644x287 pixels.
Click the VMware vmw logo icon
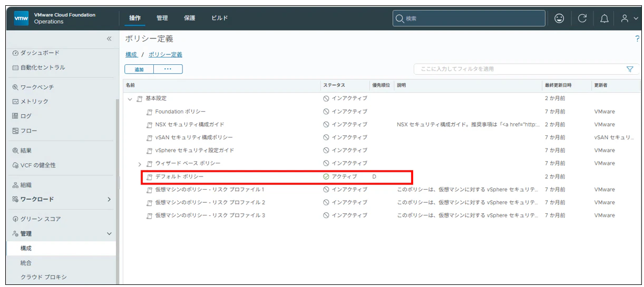click(x=21, y=18)
